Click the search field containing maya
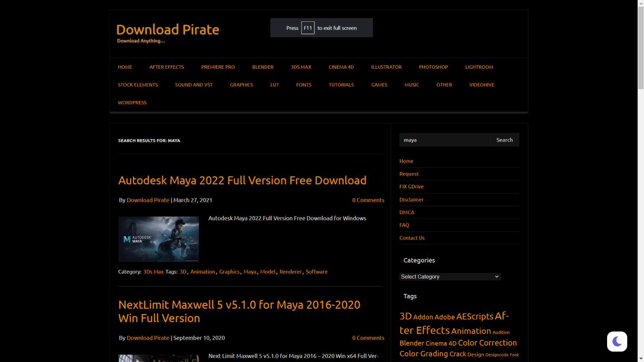Image resolution: width=644 pixels, height=362 pixels. pos(445,140)
